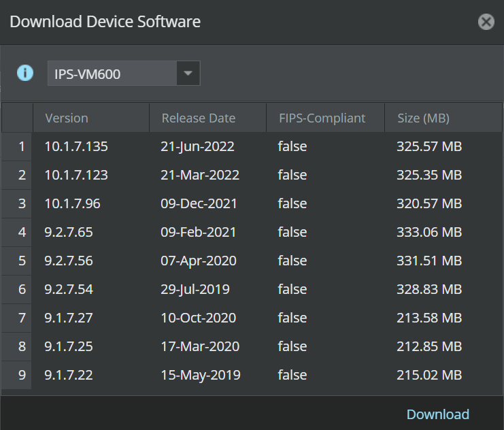Screen dimensions: 504x430
Task: Click row number 9 cell
Action: (16, 375)
